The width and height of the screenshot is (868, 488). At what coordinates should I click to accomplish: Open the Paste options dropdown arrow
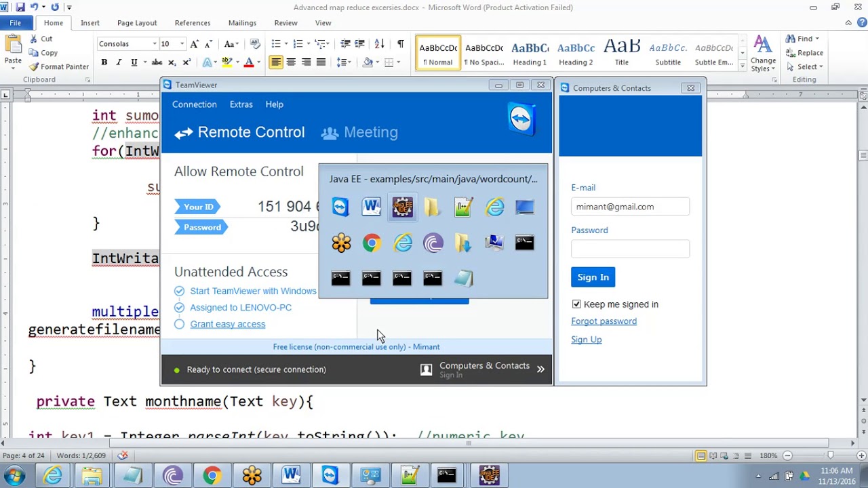pos(13,69)
